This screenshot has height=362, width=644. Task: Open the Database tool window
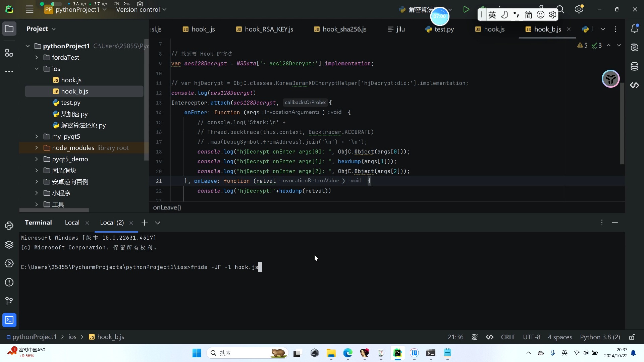[635, 66]
